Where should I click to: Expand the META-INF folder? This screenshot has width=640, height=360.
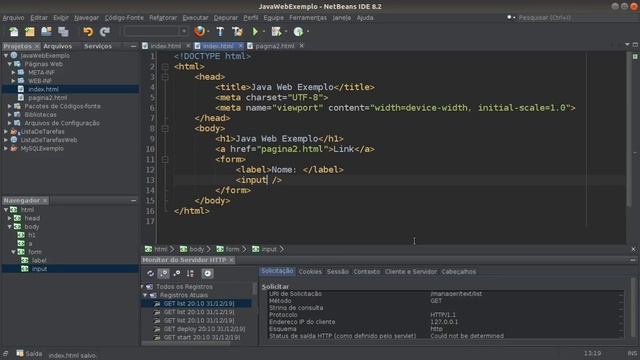click(13, 72)
